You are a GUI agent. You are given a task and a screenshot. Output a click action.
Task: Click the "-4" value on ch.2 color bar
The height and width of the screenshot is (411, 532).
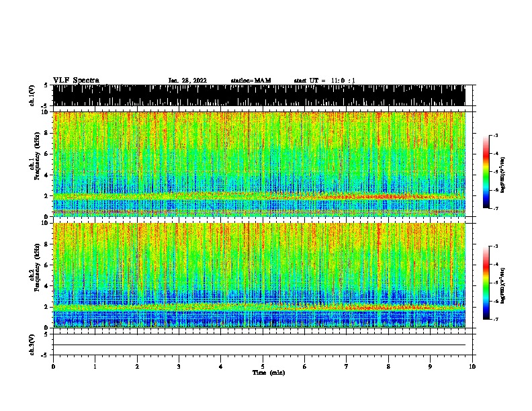click(x=495, y=265)
